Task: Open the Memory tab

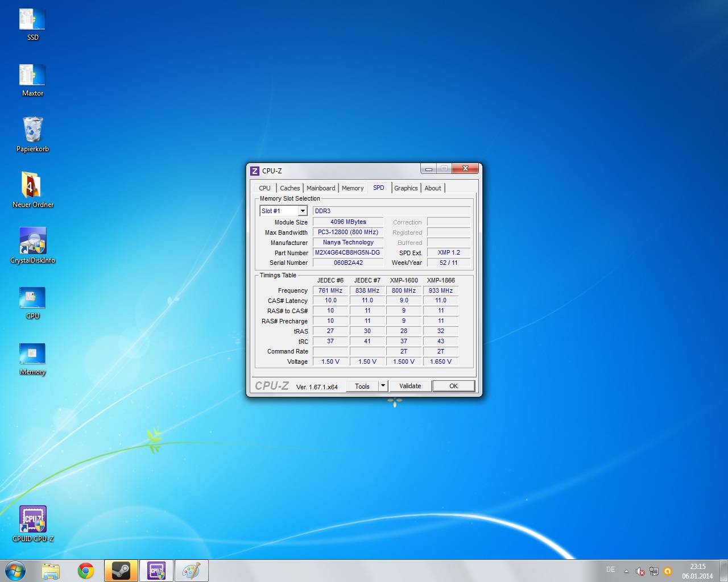Action: coord(353,188)
